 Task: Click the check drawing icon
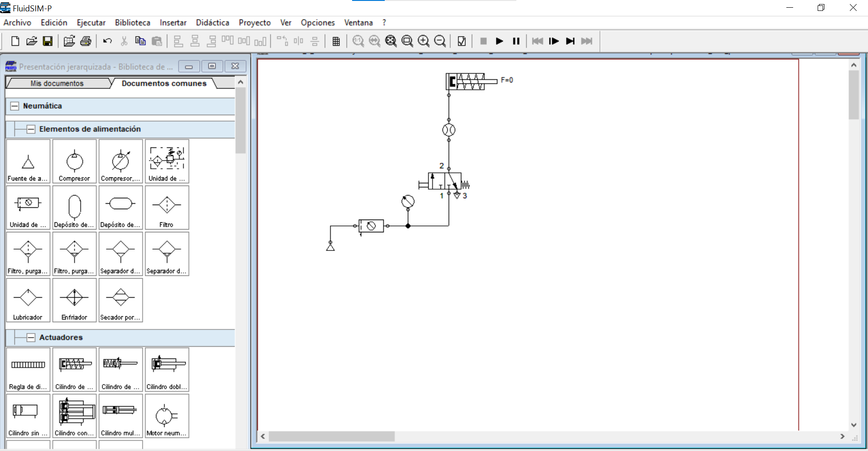point(461,41)
